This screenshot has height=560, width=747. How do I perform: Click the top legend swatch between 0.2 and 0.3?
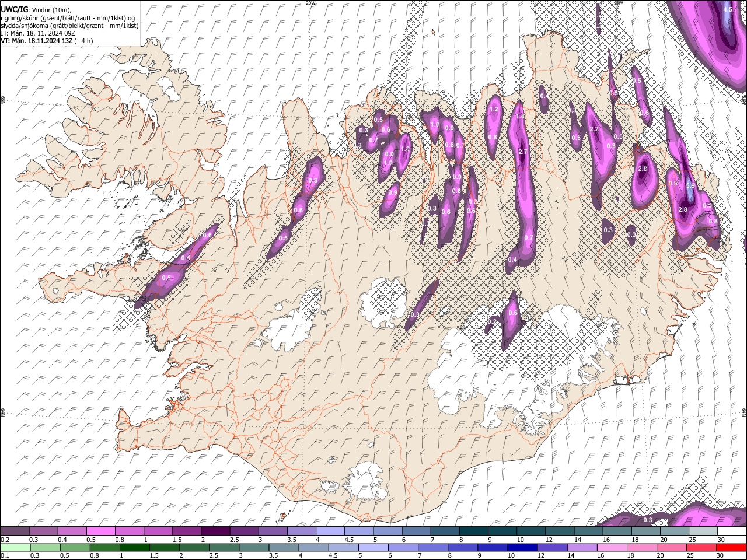pos(16,531)
